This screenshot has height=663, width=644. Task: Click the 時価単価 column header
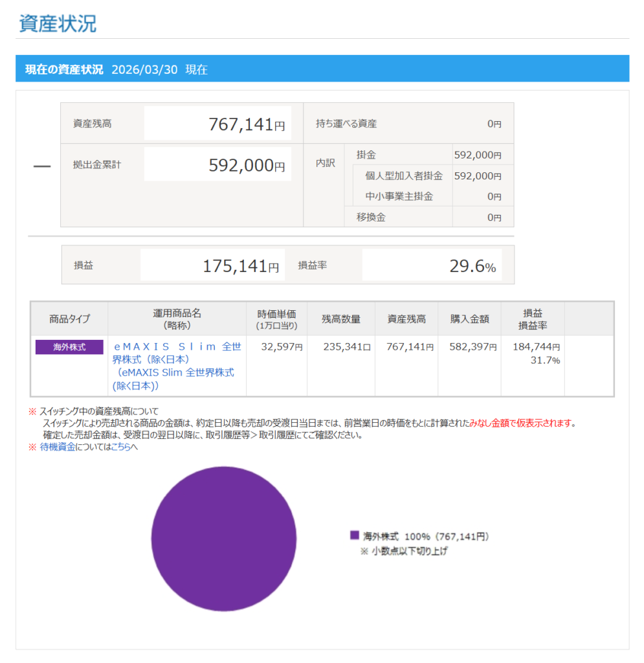[276, 319]
